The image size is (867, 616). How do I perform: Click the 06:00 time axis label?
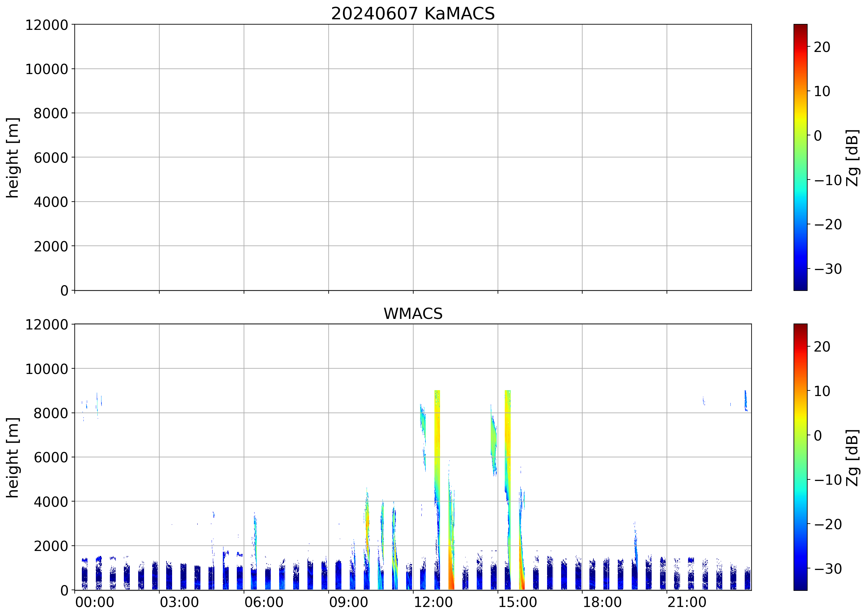point(264,603)
